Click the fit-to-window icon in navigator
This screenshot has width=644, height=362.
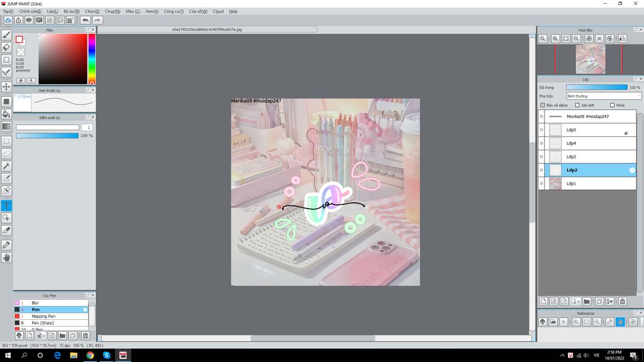(x=566, y=38)
